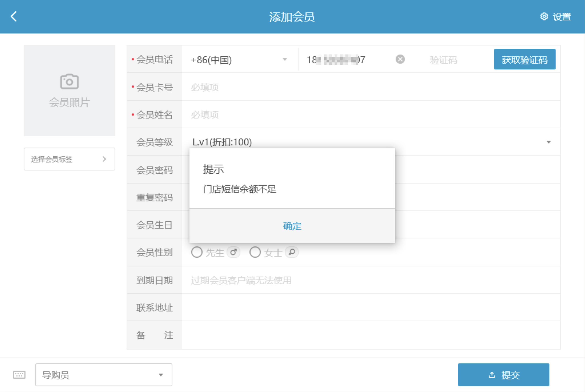
Task: Click 获取验证码 button
Action: point(524,59)
